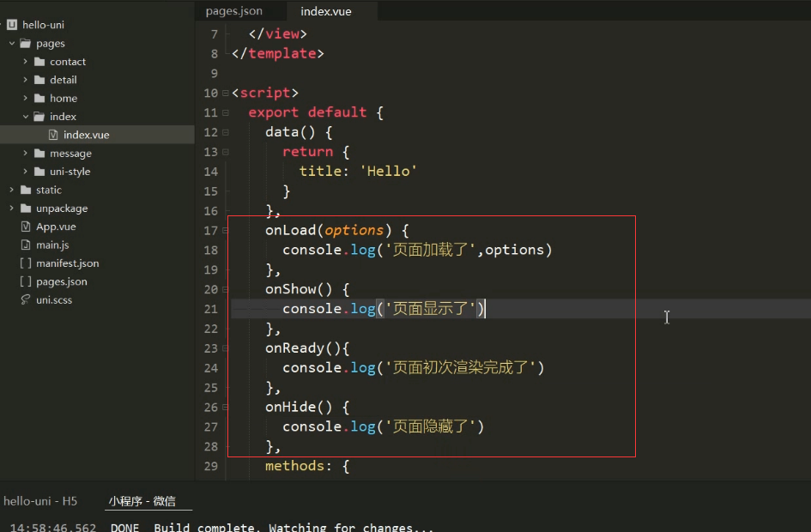Click the static folder icon
This screenshot has height=532, width=811.
pos(26,190)
